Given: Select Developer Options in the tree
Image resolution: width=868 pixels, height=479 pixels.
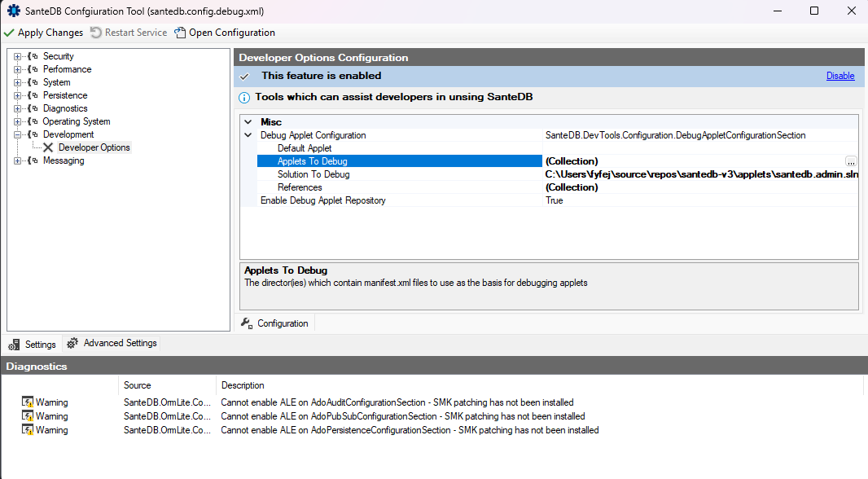Looking at the screenshot, I should (x=94, y=147).
